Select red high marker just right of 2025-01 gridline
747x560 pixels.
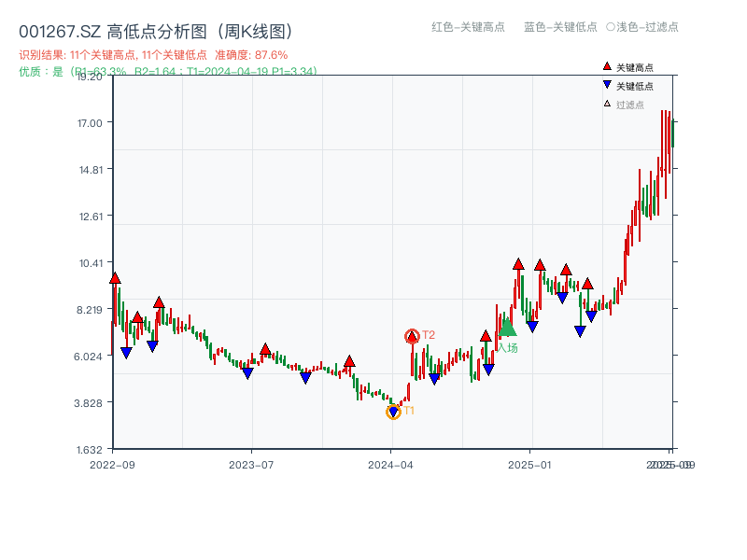[x=540, y=265]
